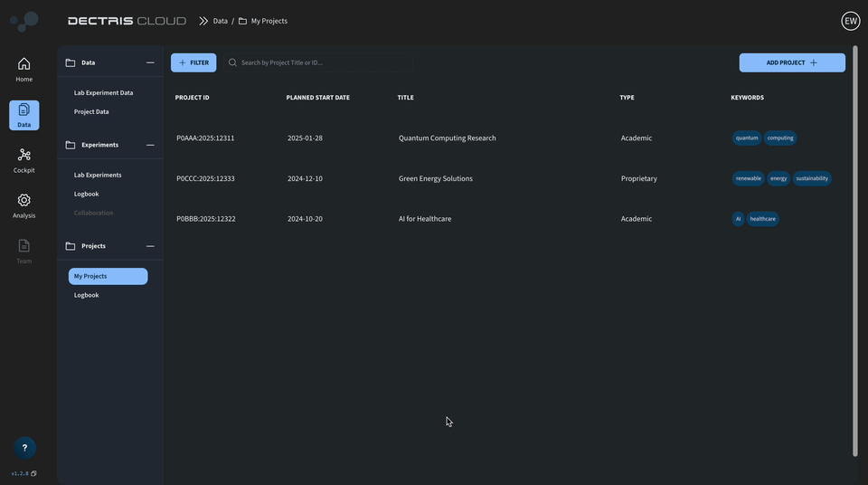Image resolution: width=868 pixels, height=485 pixels.
Task: Click the date 2024-10-20
Action: click(305, 219)
